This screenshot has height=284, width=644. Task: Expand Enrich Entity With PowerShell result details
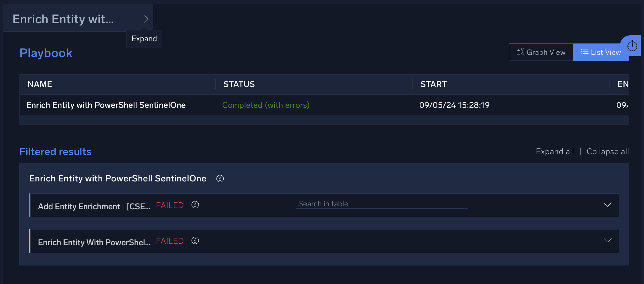(x=608, y=241)
